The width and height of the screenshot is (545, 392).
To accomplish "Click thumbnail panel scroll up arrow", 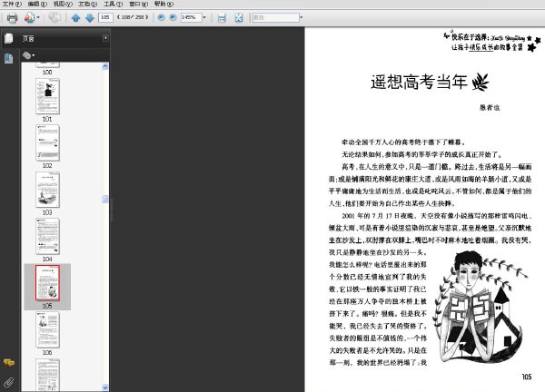I will pos(105,66).
